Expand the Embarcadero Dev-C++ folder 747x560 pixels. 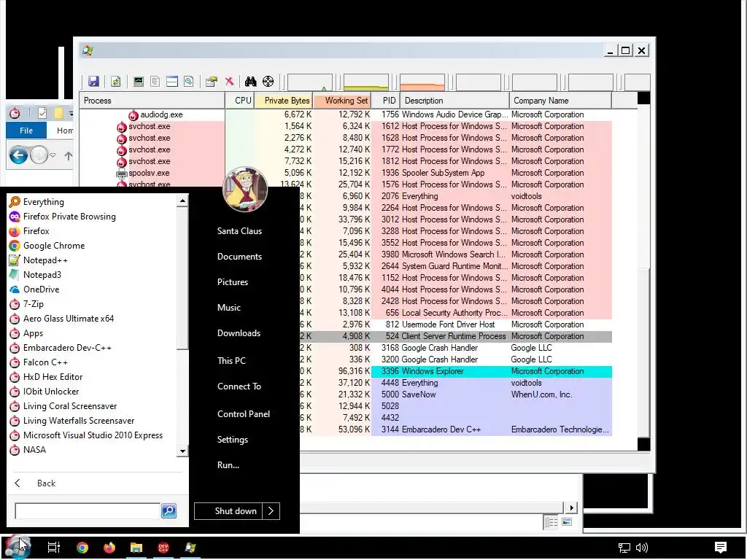pos(93,348)
